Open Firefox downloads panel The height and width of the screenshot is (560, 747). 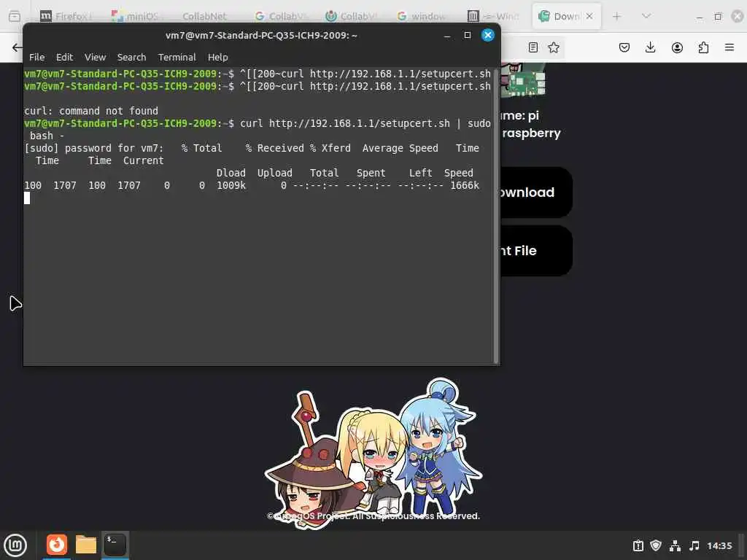point(650,47)
